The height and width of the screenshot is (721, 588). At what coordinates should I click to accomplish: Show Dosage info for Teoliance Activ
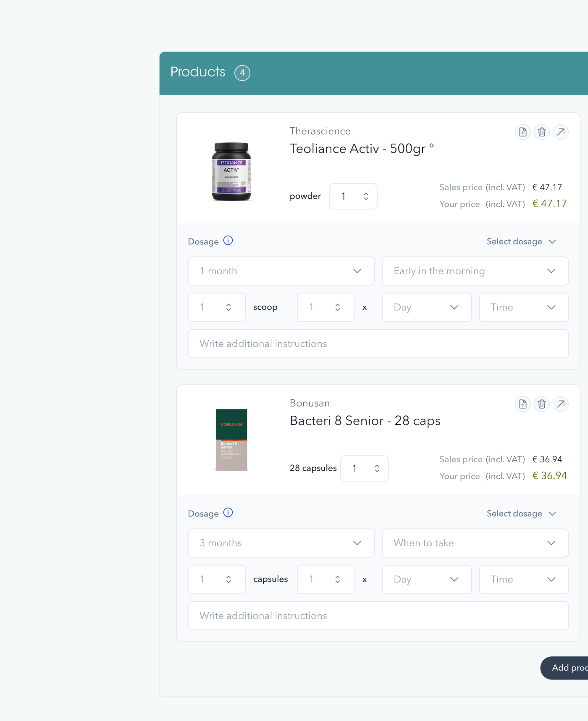(x=228, y=241)
